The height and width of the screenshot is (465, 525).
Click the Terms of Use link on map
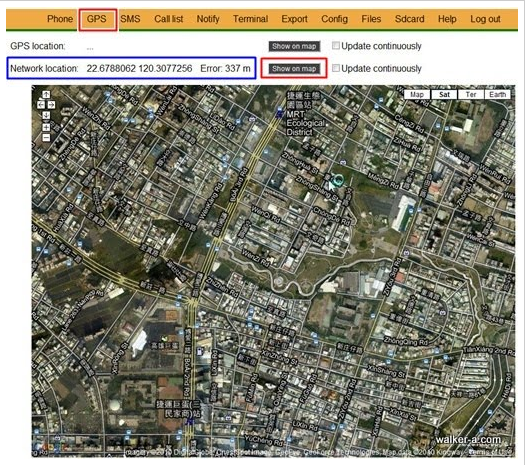[x=491, y=453]
